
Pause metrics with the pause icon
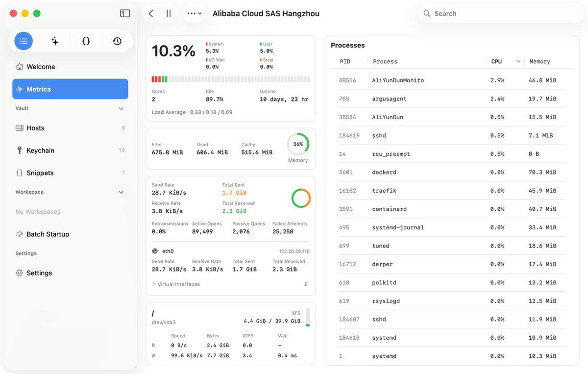tap(169, 14)
